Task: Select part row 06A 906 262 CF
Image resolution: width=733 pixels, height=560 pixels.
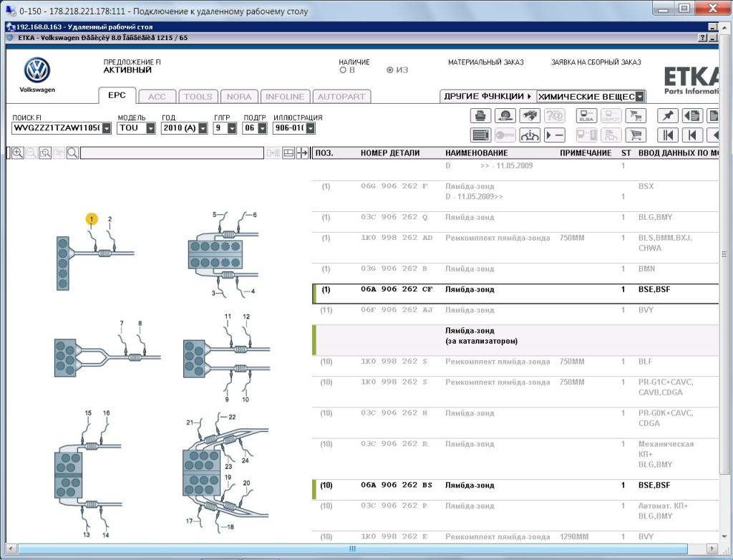Action: (x=515, y=294)
